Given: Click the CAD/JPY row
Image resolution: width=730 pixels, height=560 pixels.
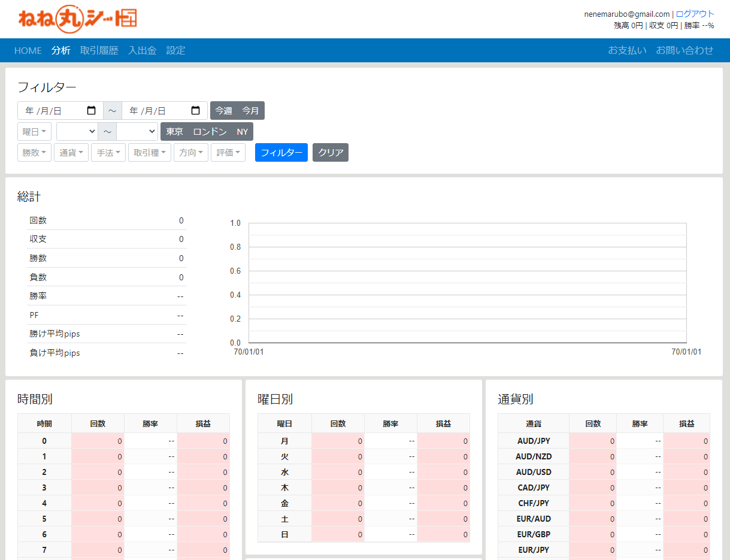Looking at the screenshot, I should point(604,488).
